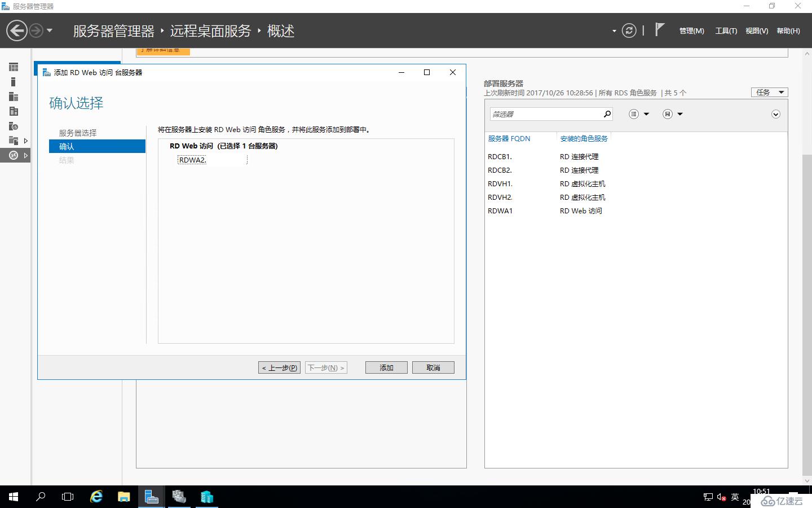Open the saved queries dropdown
Screen dimensions: 812x508
click(673, 114)
